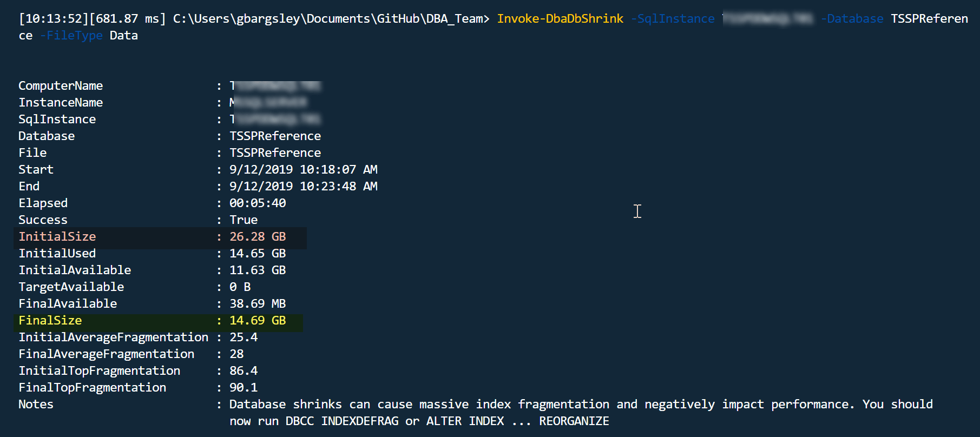This screenshot has width=980, height=437.
Task: Click the 14.69 GB FinalSize value
Action: 258,320
